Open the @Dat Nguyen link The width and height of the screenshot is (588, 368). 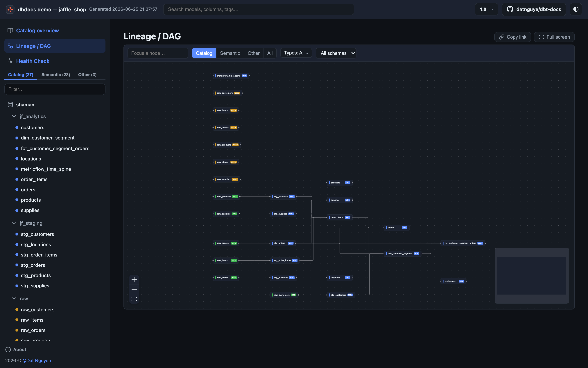(x=37, y=360)
